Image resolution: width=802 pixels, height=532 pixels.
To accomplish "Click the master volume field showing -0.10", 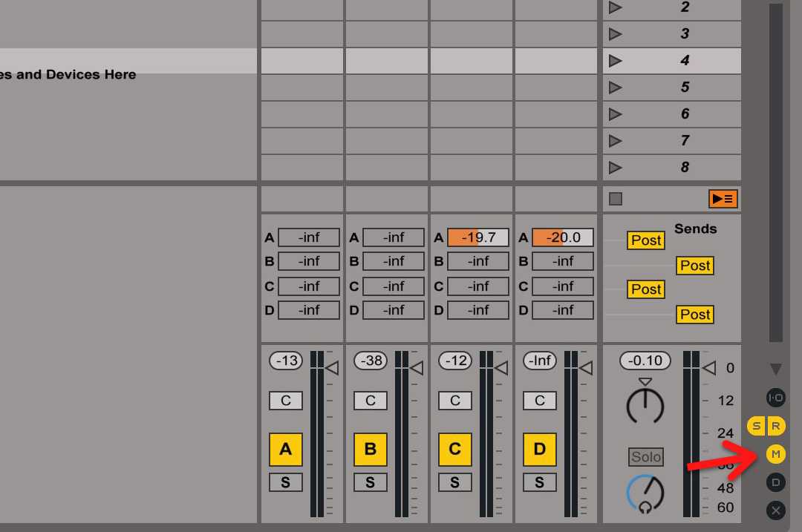I will click(645, 361).
